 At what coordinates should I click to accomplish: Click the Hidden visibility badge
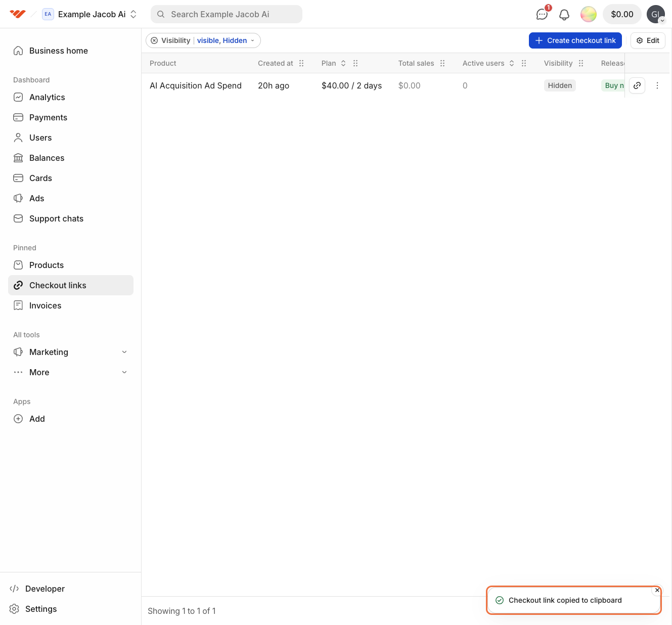coord(560,85)
